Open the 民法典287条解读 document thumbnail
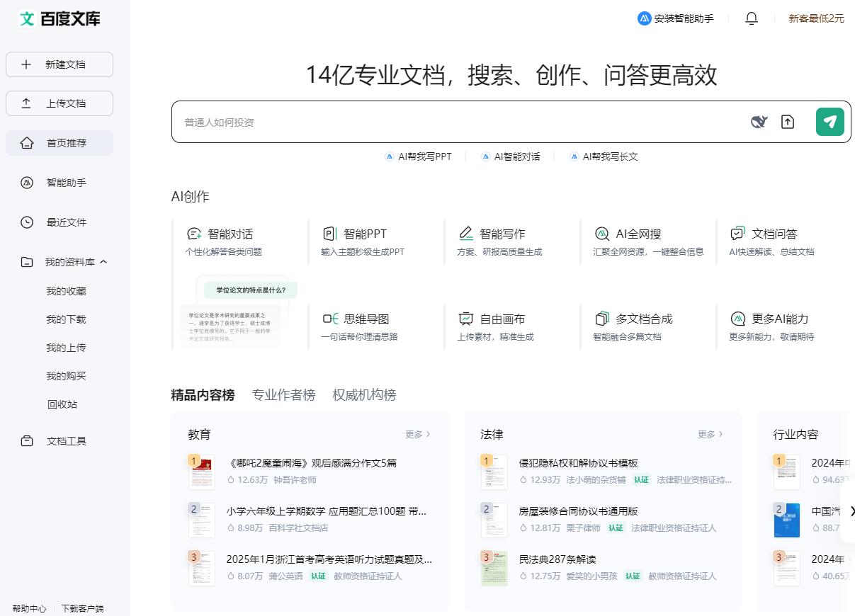This screenshot has height=616, width=855. pyautogui.click(x=494, y=569)
